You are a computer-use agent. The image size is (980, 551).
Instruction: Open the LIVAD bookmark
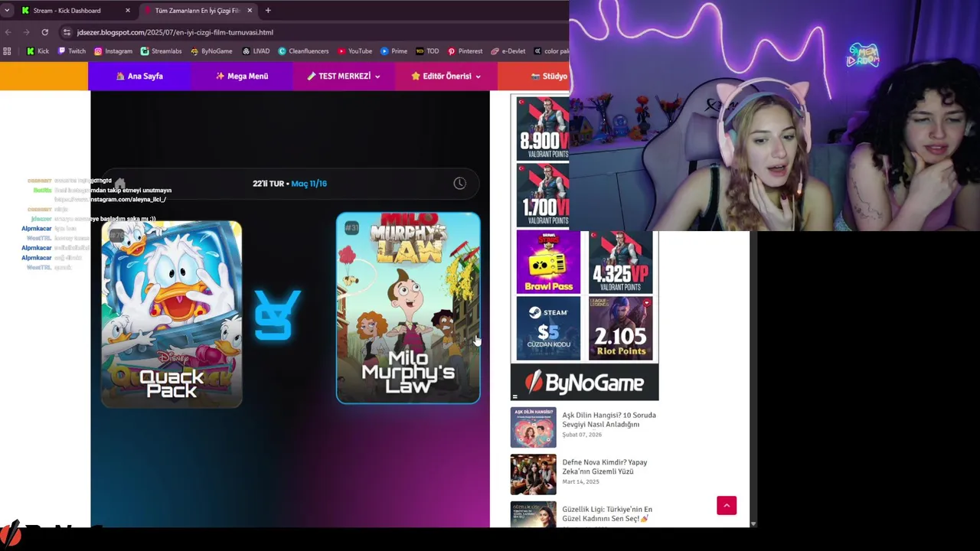point(256,51)
